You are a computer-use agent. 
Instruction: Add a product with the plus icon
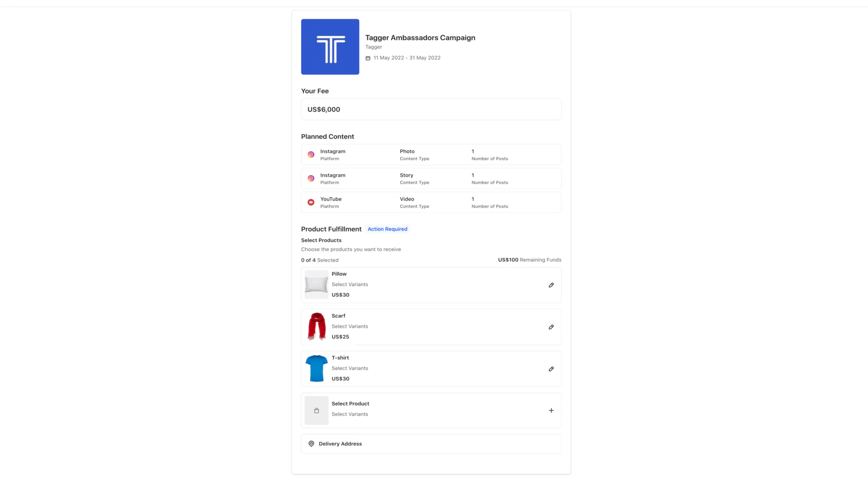[551, 410]
